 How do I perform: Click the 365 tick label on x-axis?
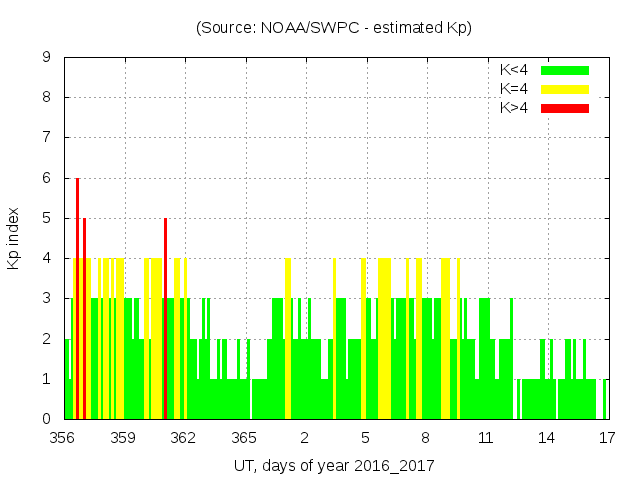pyautogui.click(x=245, y=437)
